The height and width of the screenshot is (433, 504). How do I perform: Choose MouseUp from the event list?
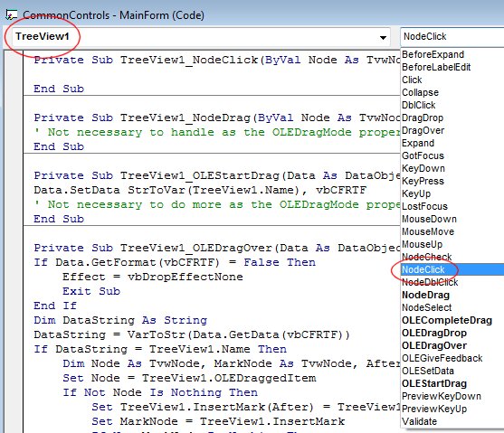pos(422,244)
